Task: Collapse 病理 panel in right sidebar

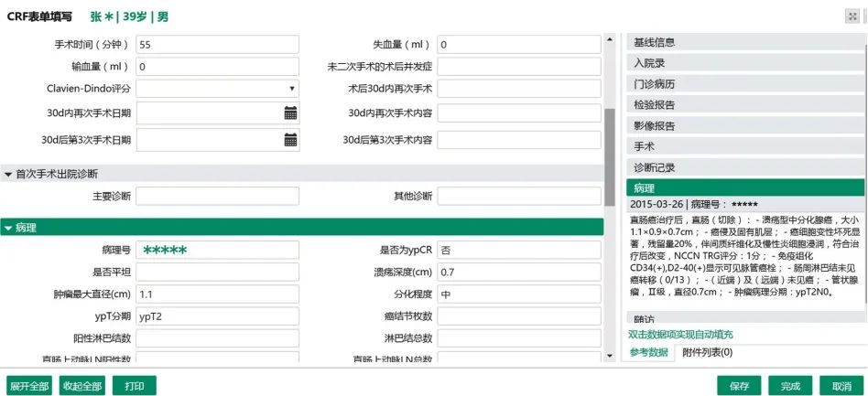Action: click(x=745, y=187)
